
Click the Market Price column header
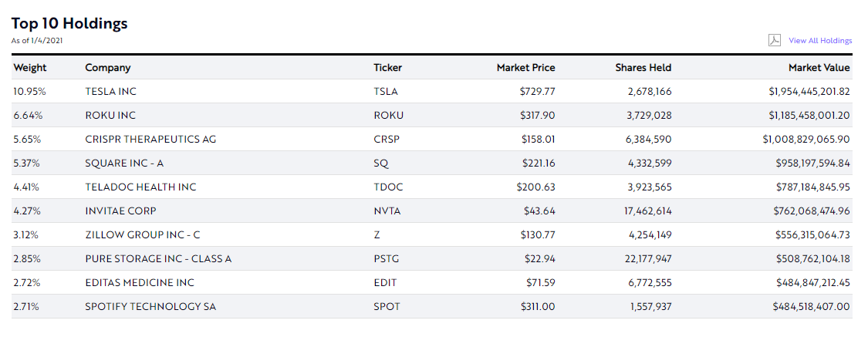[525, 68]
